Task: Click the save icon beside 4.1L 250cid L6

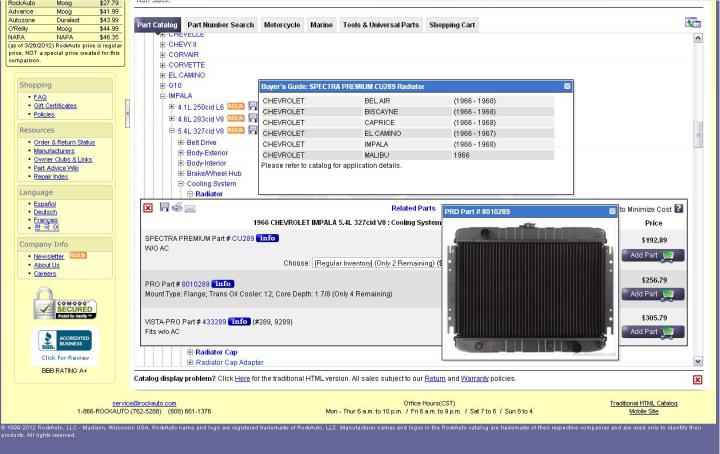Action: coord(253,106)
